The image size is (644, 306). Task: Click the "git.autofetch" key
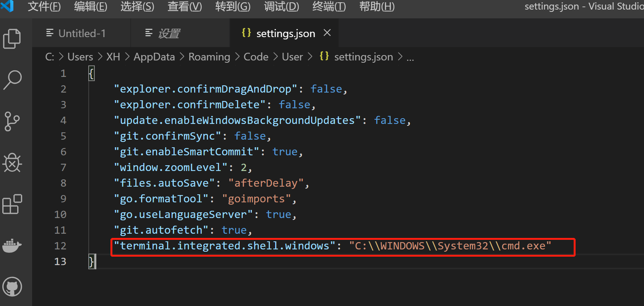pyautogui.click(x=161, y=230)
